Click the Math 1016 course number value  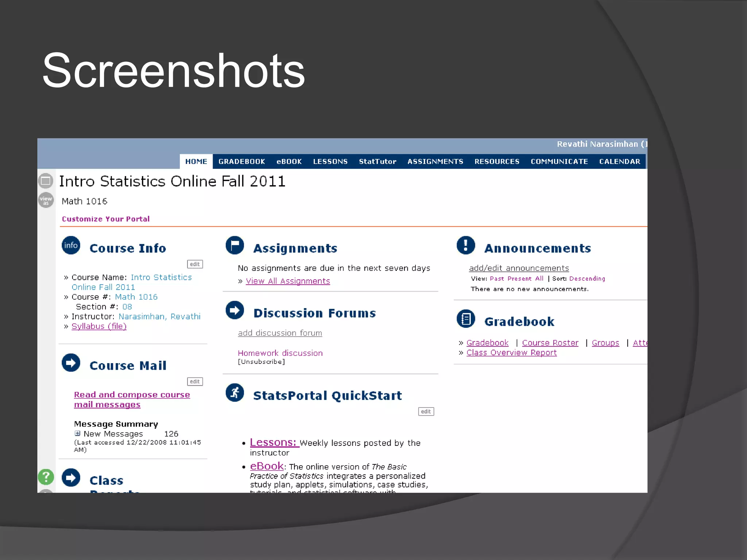point(136,297)
